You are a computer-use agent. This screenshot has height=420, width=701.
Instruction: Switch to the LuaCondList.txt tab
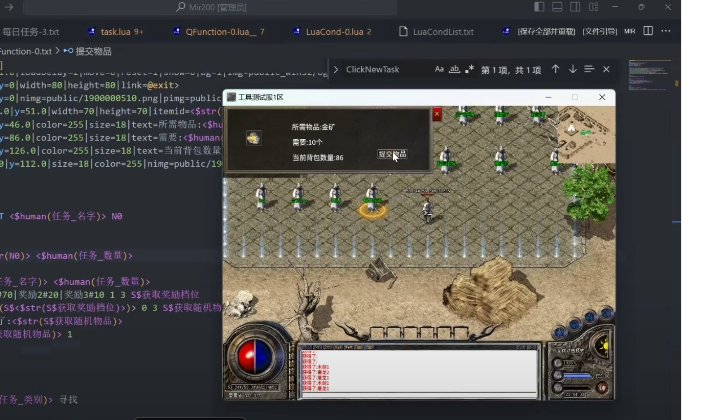click(442, 32)
